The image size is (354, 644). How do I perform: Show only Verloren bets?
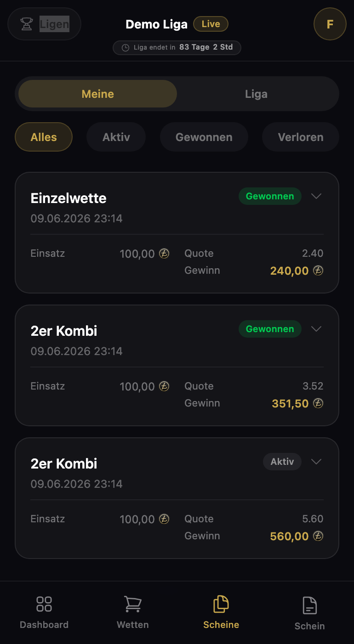pyautogui.click(x=301, y=137)
